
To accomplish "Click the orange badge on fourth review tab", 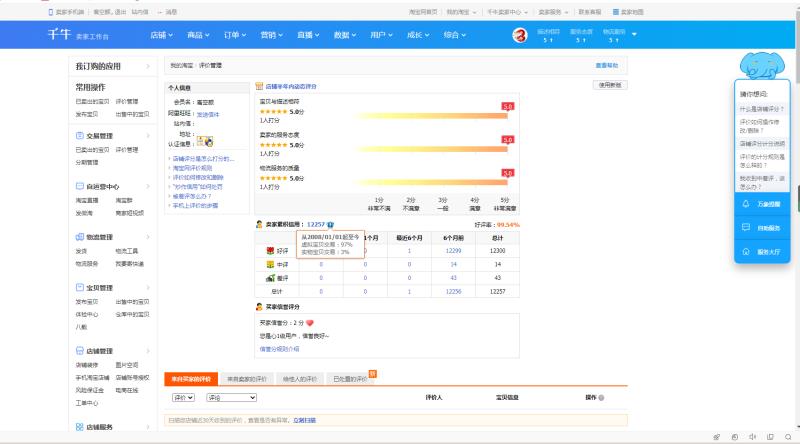I will [x=372, y=374].
